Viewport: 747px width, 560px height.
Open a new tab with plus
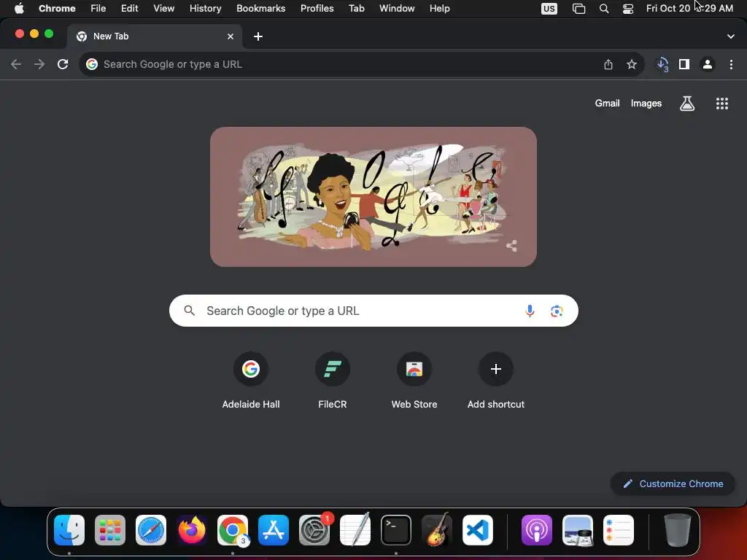click(258, 36)
